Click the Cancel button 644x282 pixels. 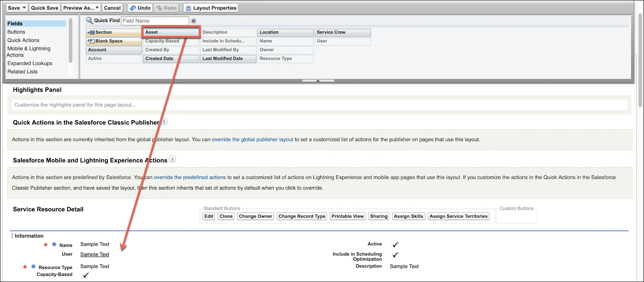[x=112, y=8]
